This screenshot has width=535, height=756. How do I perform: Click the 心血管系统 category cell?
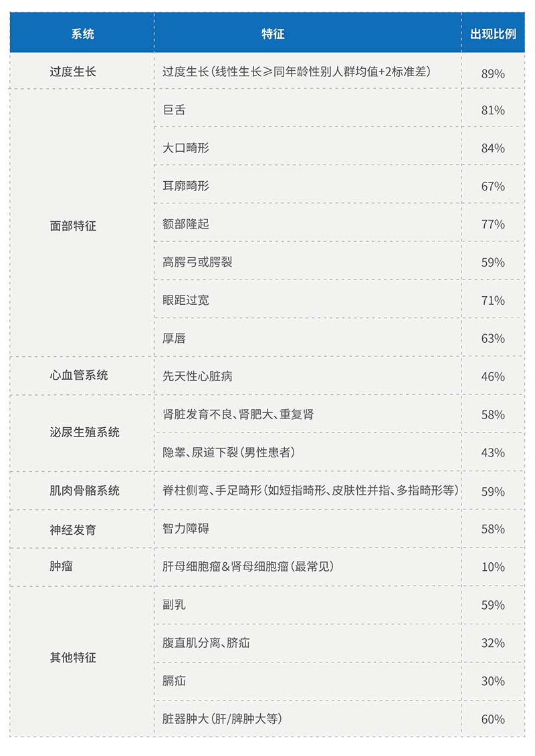click(x=79, y=376)
